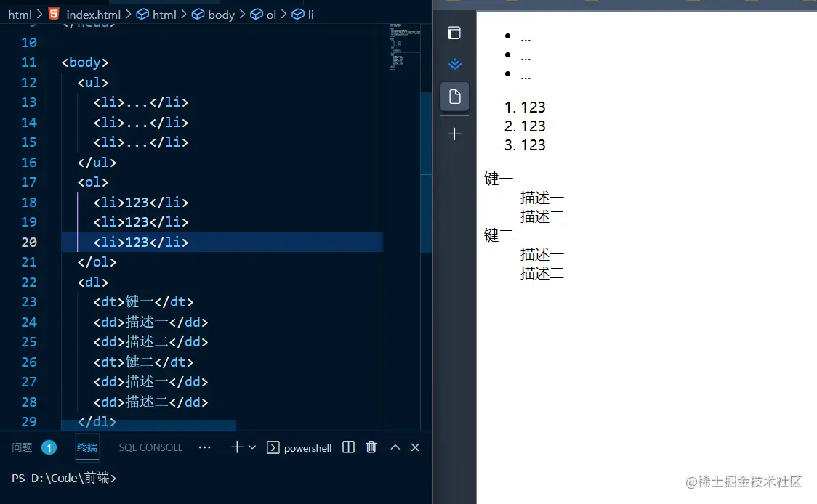Toggle the browser sidebar panel icon
The height and width of the screenshot is (504, 817).
(454, 33)
